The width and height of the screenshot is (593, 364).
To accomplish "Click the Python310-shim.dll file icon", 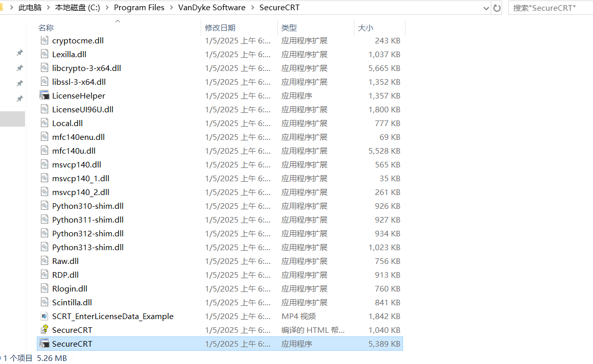I will [x=44, y=206].
